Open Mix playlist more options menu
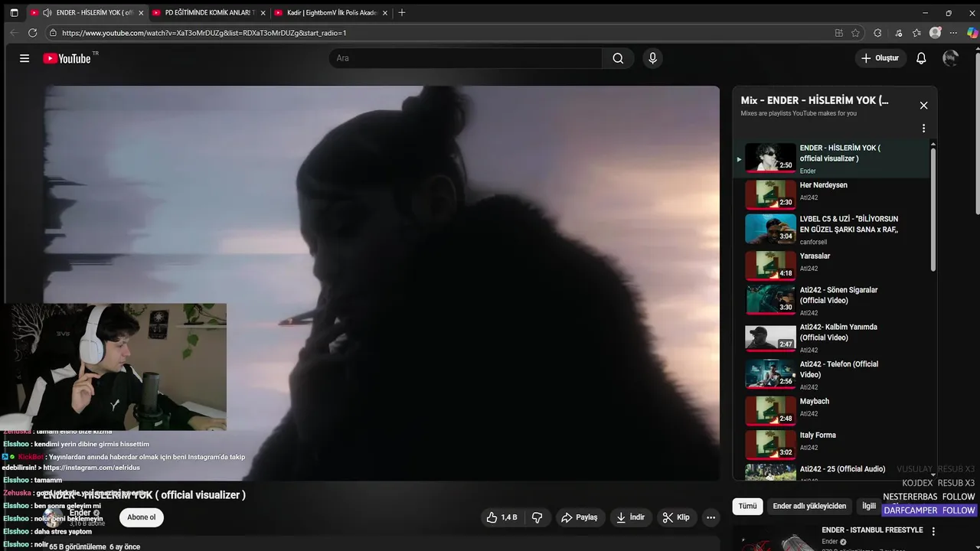Viewport: 980px width, 551px height. [923, 129]
